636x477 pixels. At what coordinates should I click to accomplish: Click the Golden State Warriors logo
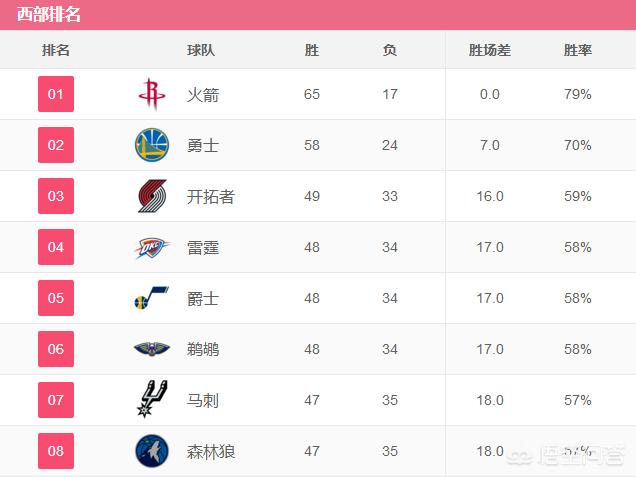tap(152, 145)
